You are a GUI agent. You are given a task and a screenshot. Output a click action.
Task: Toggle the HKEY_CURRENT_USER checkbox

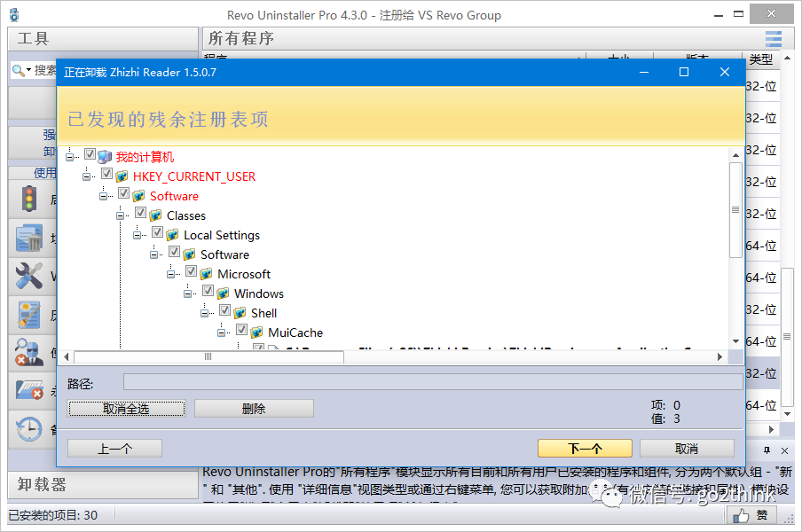tap(106, 174)
